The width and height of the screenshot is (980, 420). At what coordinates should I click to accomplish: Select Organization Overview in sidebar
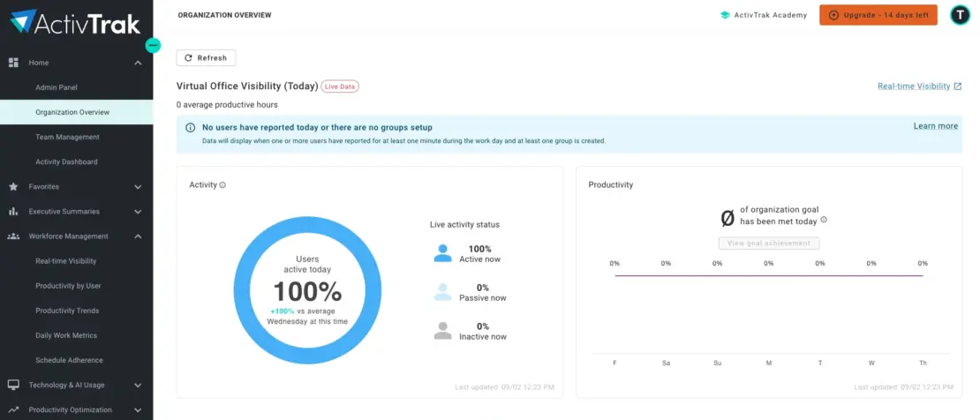[x=76, y=113]
